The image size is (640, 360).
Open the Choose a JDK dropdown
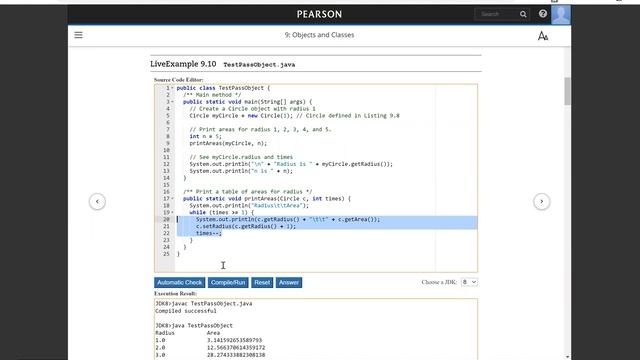point(469,282)
